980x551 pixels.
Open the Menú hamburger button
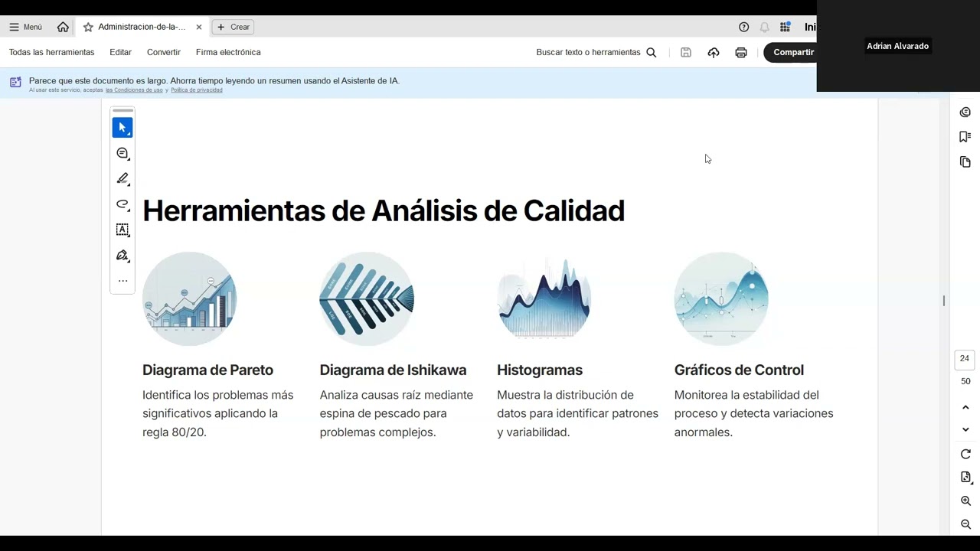tap(25, 27)
